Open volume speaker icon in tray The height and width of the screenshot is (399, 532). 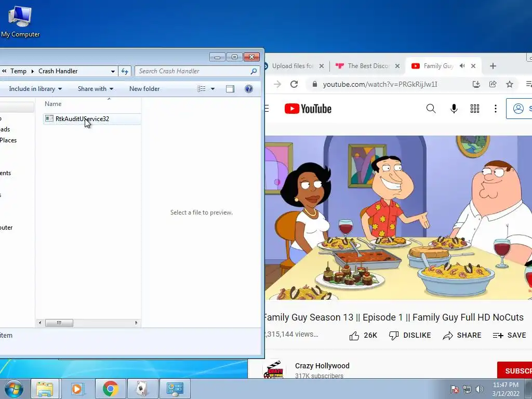click(x=479, y=389)
